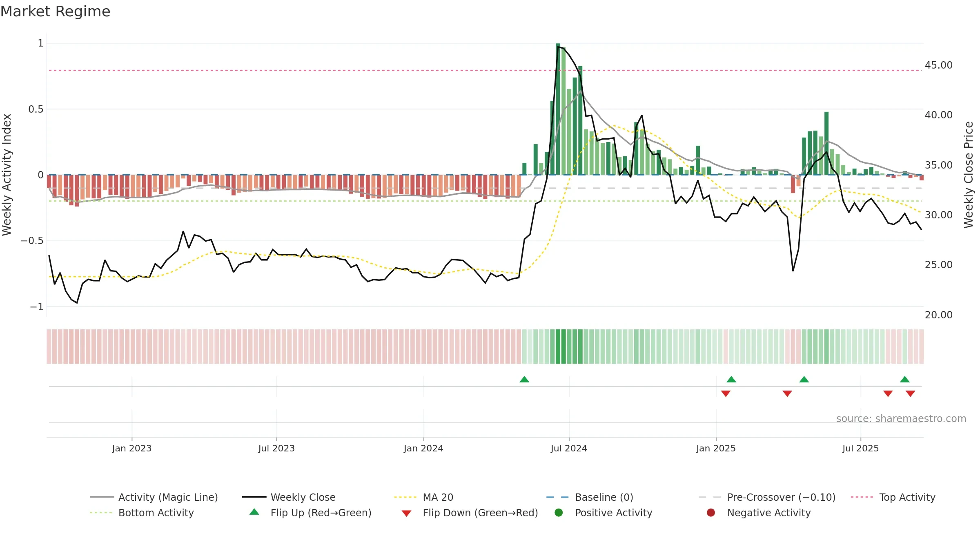The image size is (980, 551).
Task: Click the first red flip-down triangle after Jul 2025
Action: pos(888,393)
